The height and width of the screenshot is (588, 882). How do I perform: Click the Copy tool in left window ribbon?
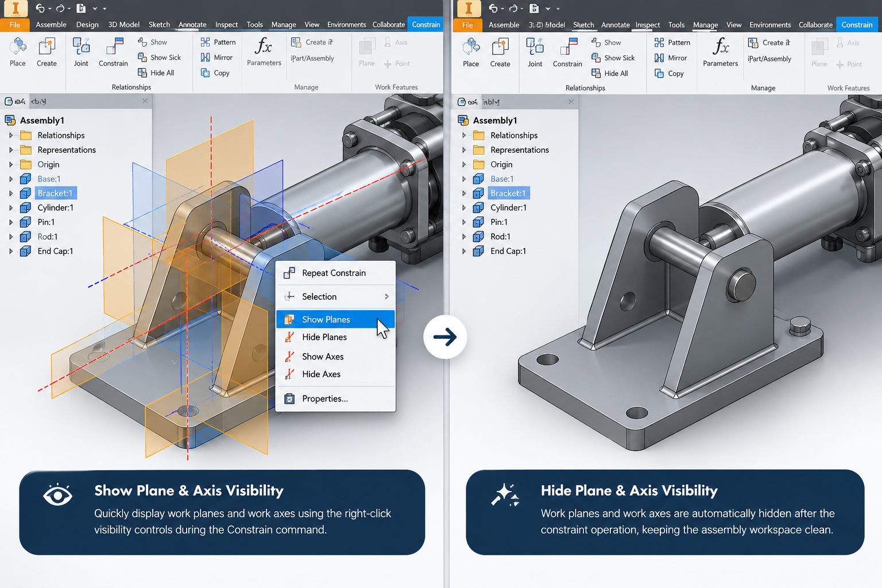pyautogui.click(x=215, y=73)
